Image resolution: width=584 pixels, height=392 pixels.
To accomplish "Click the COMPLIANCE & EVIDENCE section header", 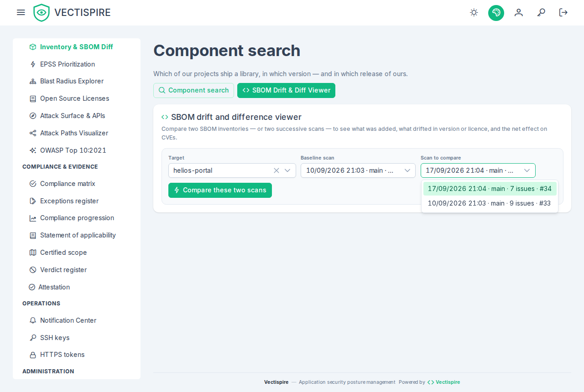I will click(60, 167).
